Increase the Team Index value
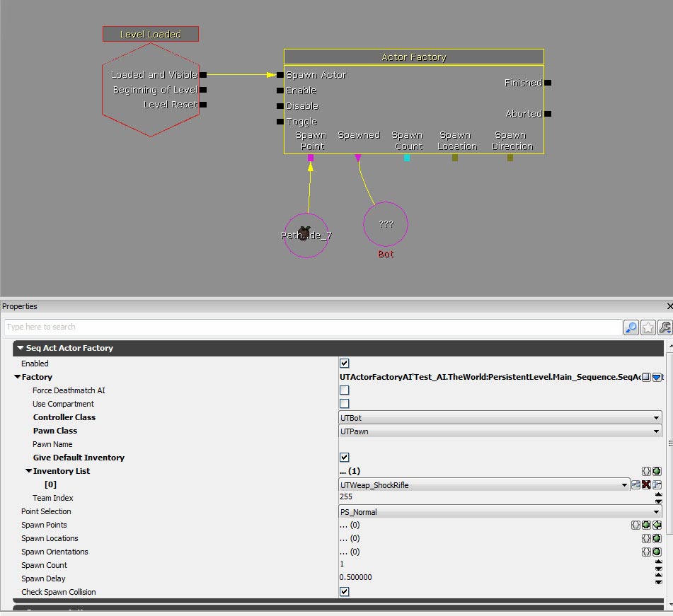The height and width of the screenshot is (616, 673). point(660,495)
